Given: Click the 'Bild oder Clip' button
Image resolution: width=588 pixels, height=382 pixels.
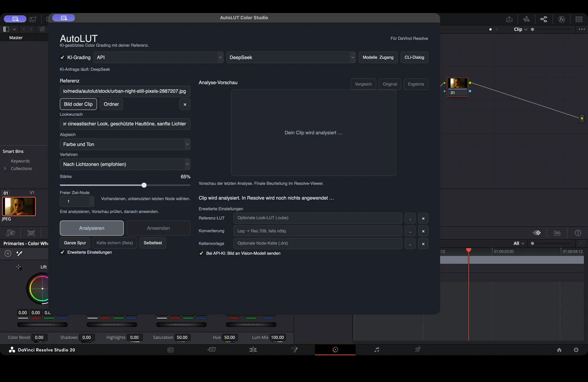Looking at the screenshot, I should coord(79,104).
